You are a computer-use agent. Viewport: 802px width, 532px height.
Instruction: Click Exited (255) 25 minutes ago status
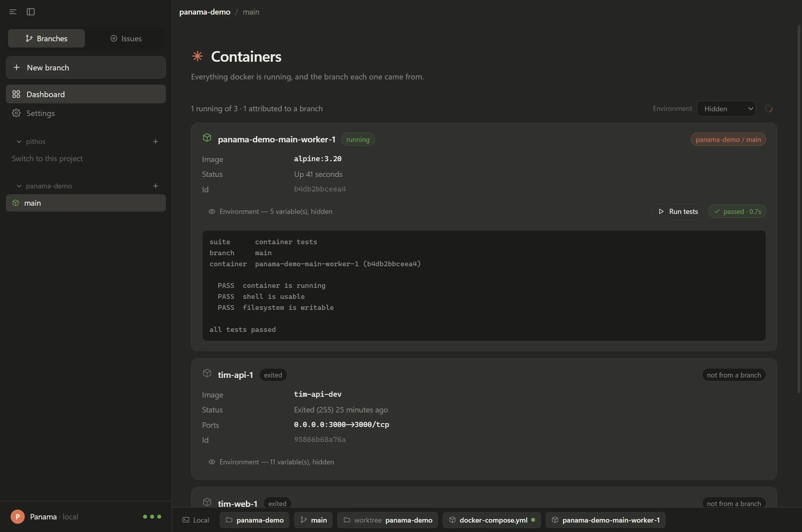(341, 410)
